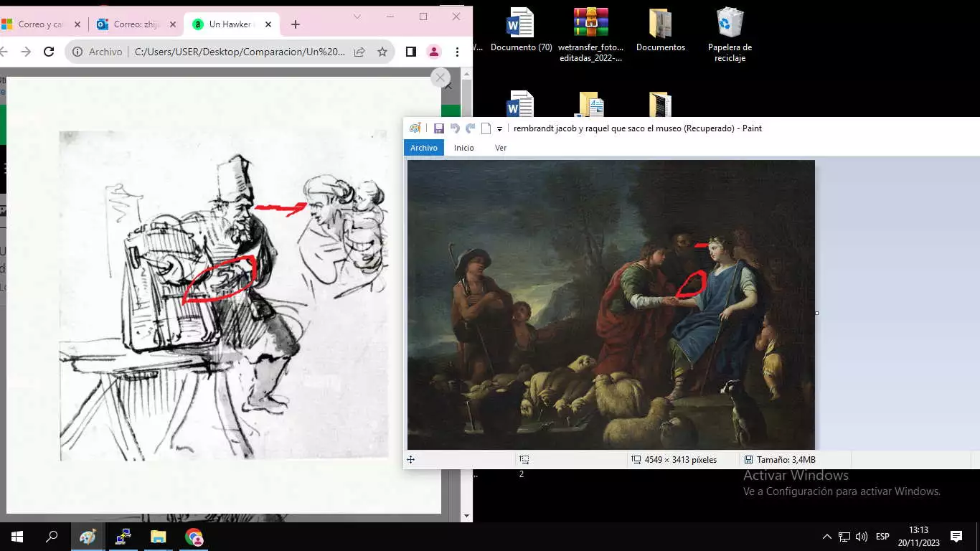Close the Un Hawker tab

(x=268, y=24)
